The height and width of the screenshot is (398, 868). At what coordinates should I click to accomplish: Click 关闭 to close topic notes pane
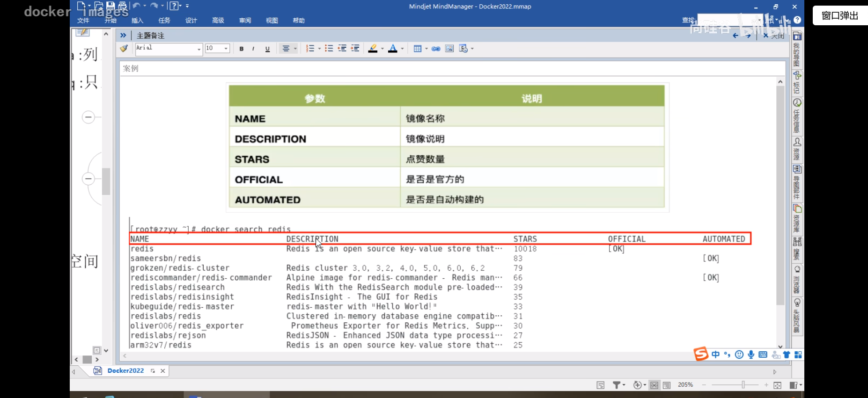pyautogui.click(x=773, y=36)
